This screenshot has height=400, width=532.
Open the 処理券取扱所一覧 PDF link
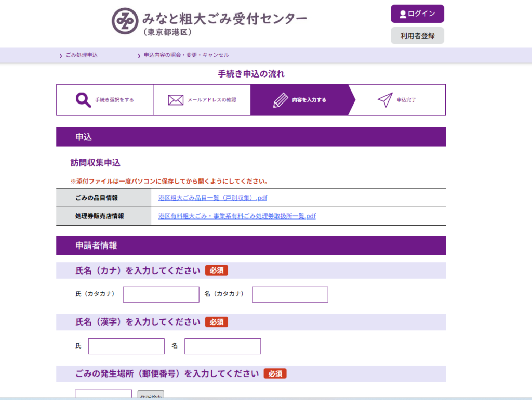click(x=236, y=216)
